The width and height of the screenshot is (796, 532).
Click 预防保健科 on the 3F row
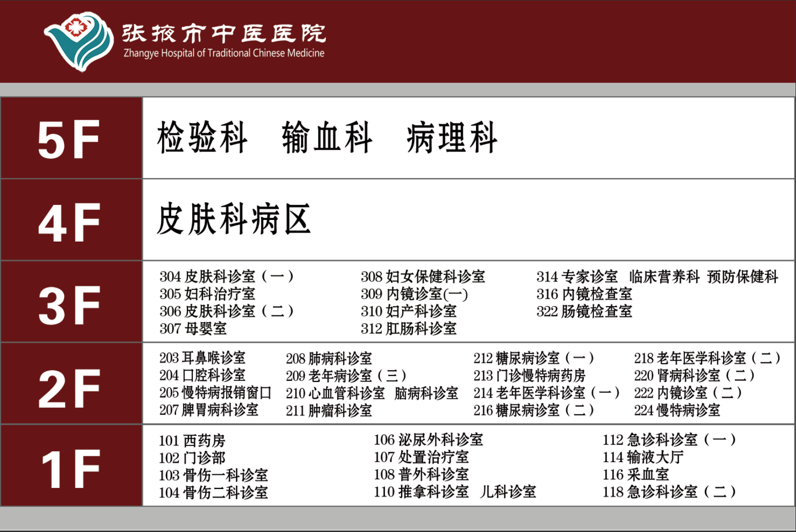coord(742,277)
